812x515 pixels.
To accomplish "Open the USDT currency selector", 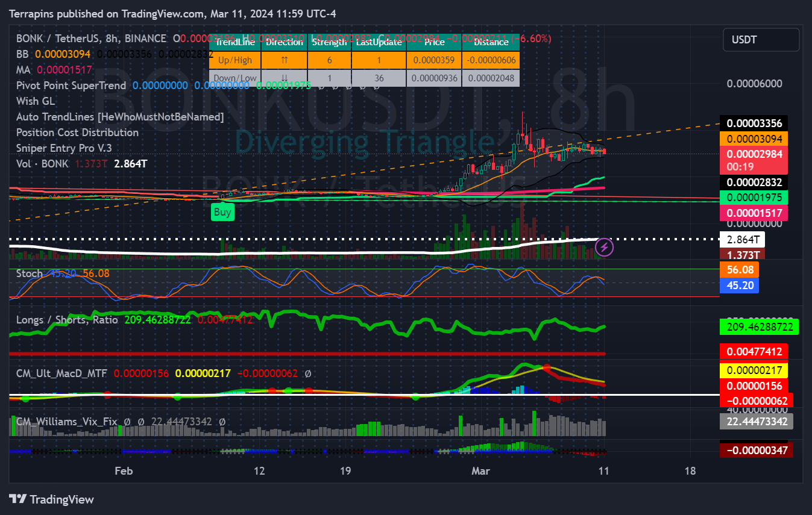I will 761,40.
